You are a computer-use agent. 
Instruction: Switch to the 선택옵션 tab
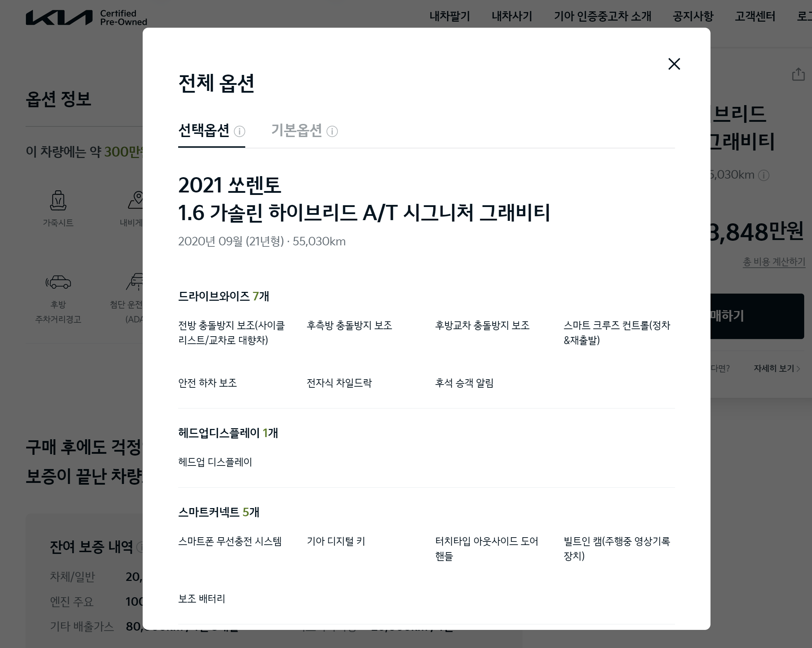204,131
